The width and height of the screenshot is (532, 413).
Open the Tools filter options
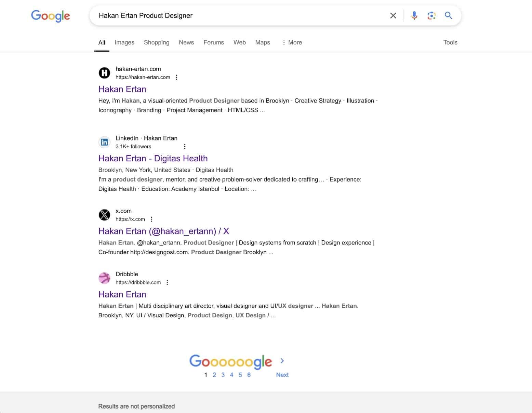pyautogui.click(x=450, y=42)
